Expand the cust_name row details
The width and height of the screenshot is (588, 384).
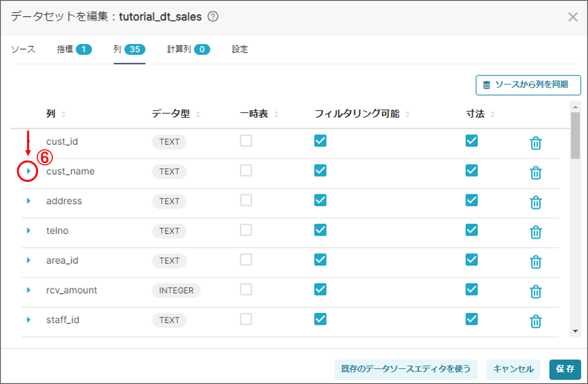coord(28,171)
